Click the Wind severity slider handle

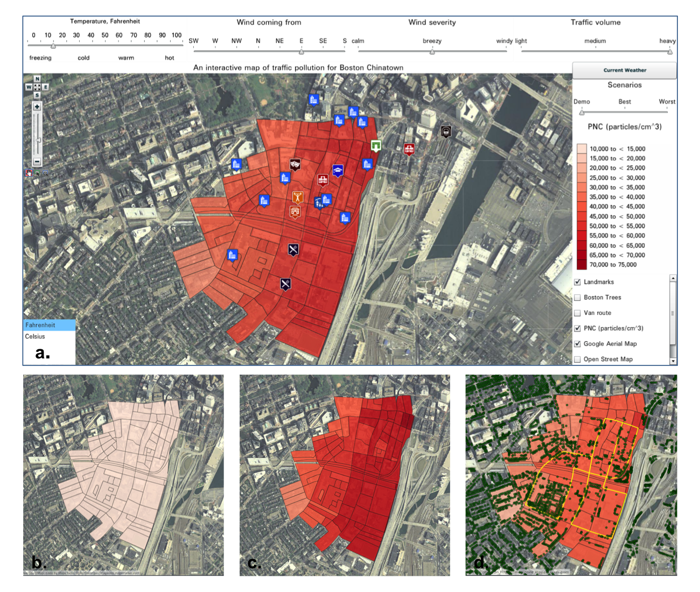pyautogui.click(x=432, y=52)
